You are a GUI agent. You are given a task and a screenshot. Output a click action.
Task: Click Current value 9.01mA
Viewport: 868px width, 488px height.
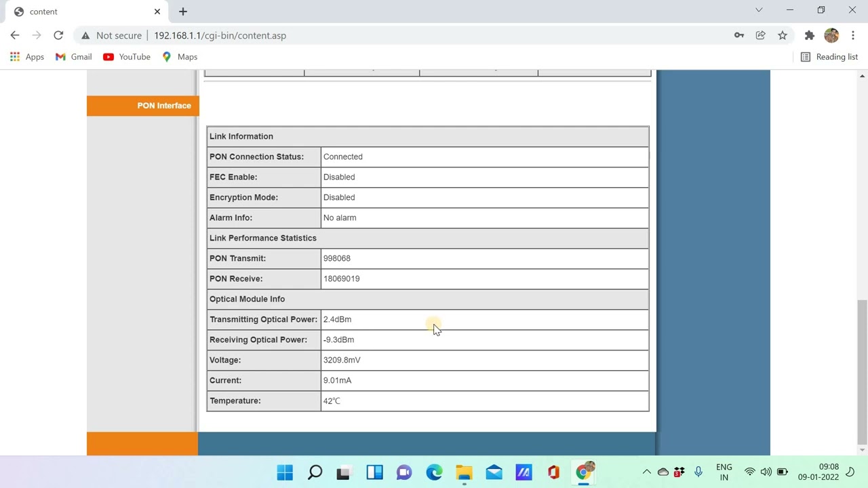coord(337,380)
